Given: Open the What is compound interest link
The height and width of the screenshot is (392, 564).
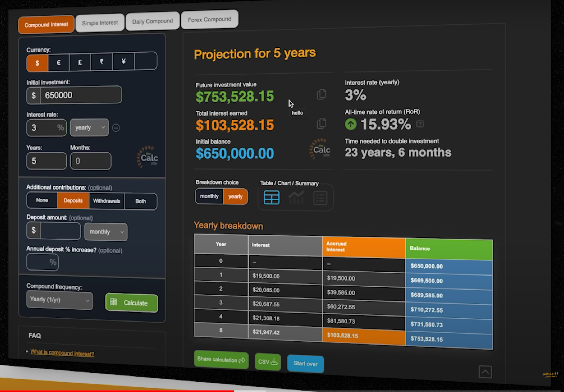Looking at the screenshot, I should tap(62, 353).
